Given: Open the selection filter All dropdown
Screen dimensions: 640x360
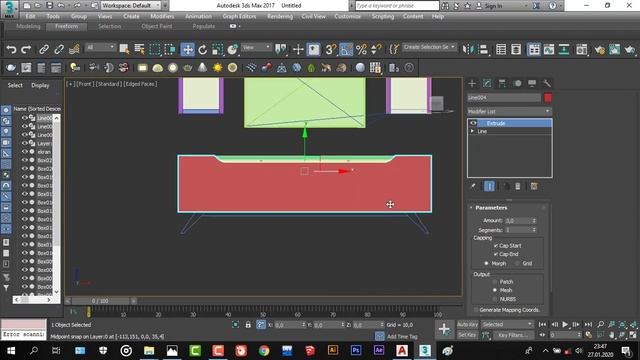Looking at the screenshot, I should coord(100,47).
